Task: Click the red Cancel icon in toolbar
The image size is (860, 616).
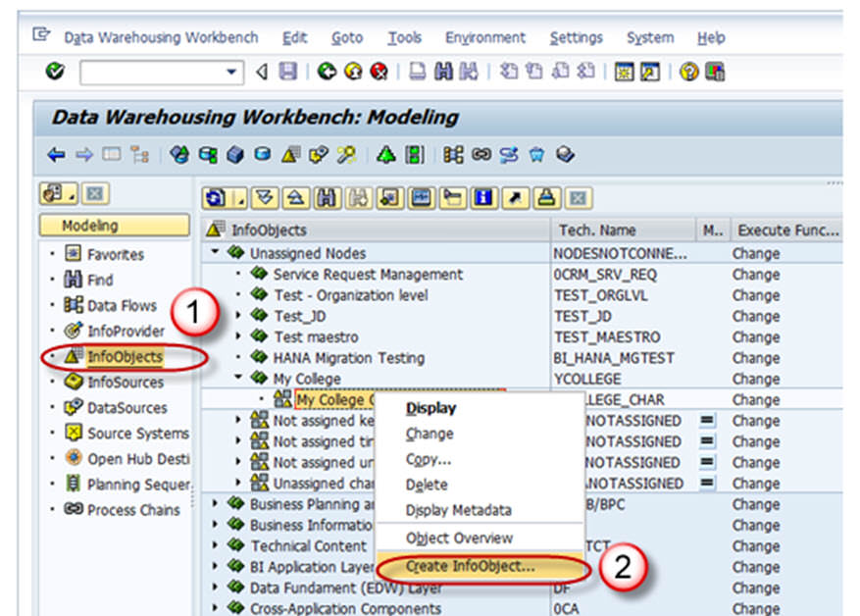Action: click(378, 72)
